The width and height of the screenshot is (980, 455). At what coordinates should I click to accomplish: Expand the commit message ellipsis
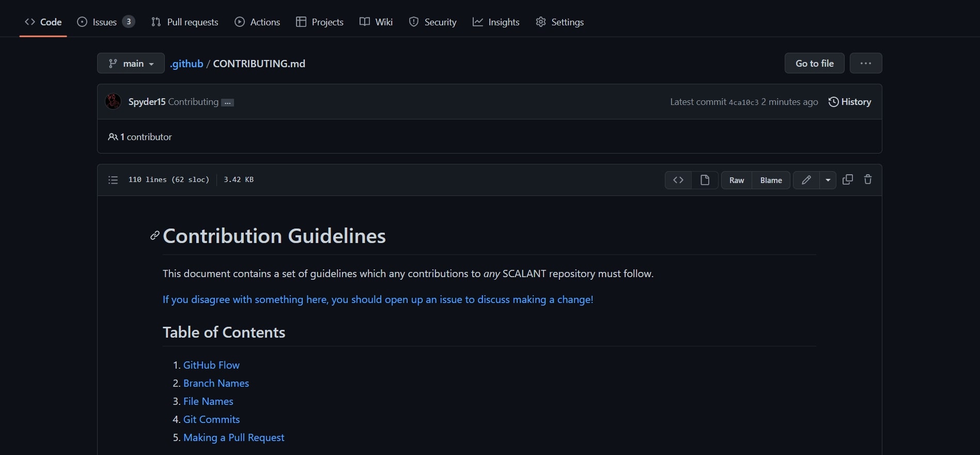(227, 102)
